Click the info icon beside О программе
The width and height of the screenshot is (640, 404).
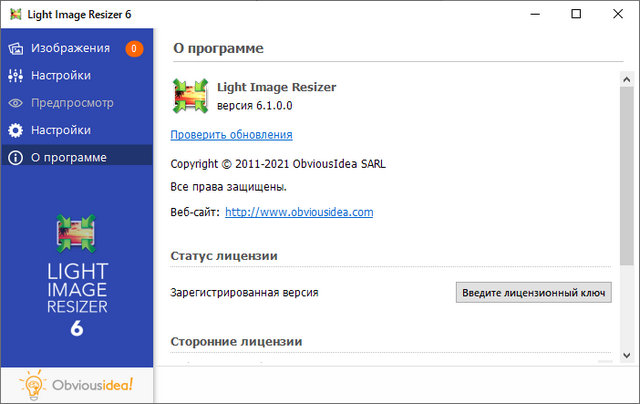[15, 157]
